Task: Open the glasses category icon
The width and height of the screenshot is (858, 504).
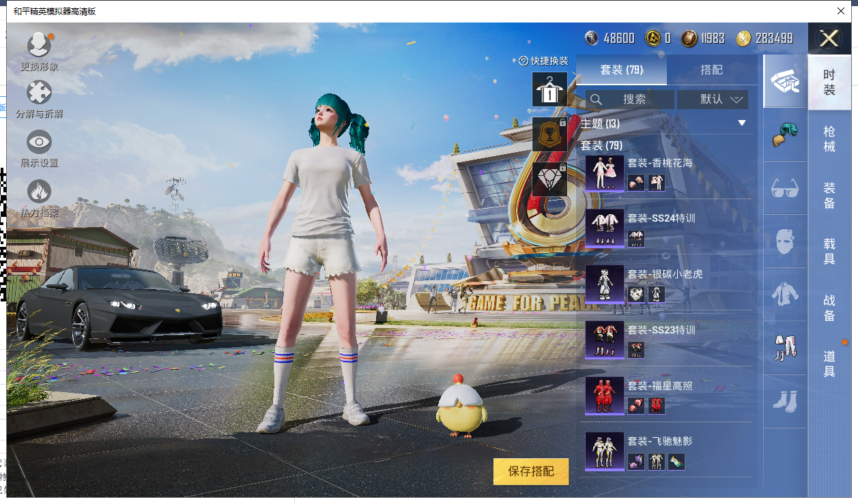Action: click(x=785, y=188)
